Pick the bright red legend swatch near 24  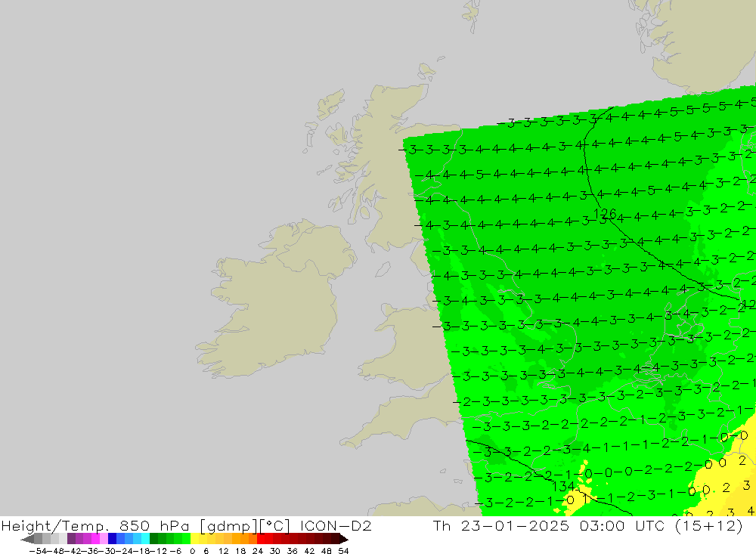[x=261, y=539]
